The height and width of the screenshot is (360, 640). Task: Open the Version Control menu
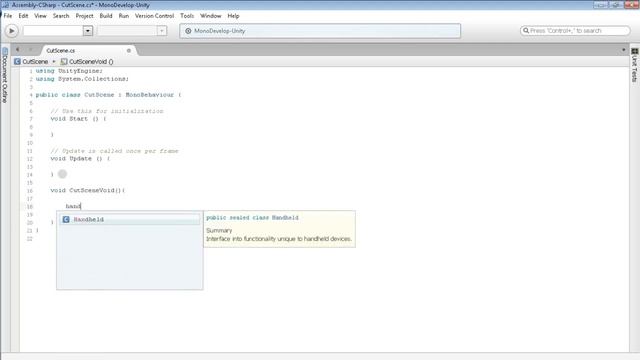(x=154, y=16)
